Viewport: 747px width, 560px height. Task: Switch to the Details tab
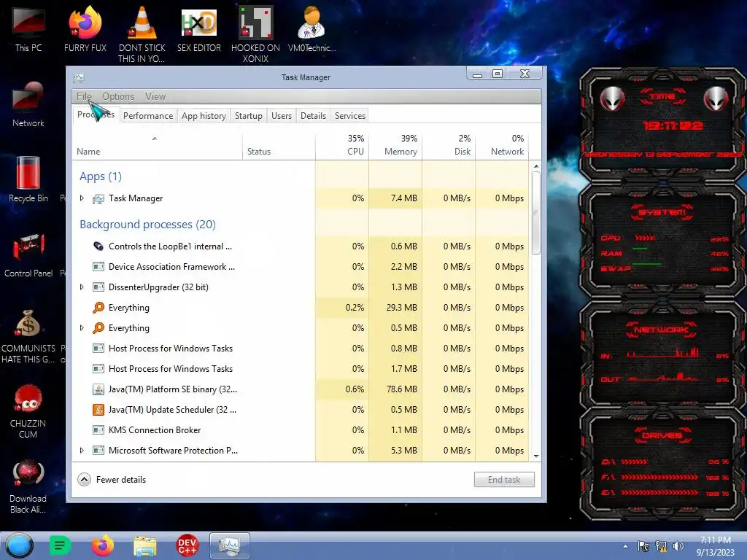point(314,116)
